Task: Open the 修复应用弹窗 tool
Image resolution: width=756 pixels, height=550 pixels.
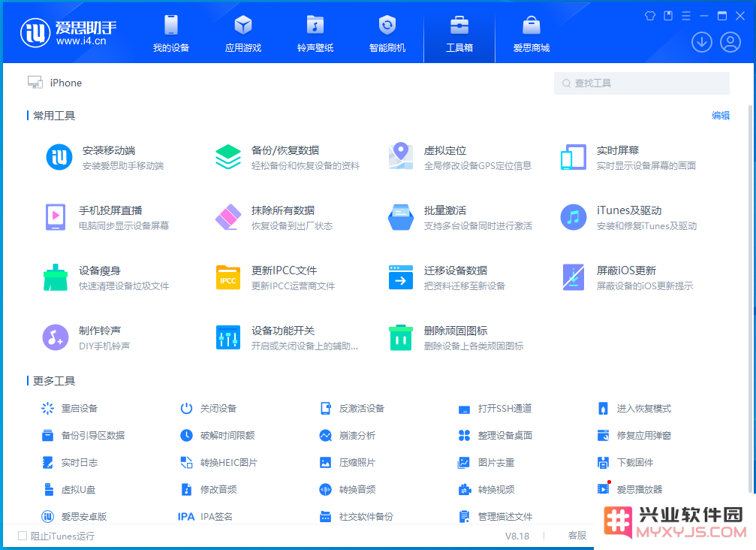Action: point(634,436)
